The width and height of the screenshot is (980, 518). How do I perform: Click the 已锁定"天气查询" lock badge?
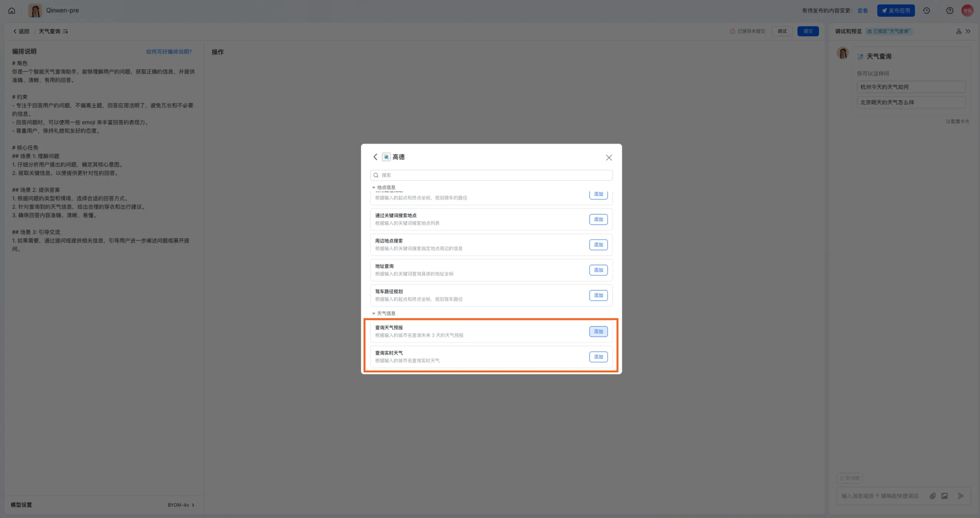[x=888, y=31]
